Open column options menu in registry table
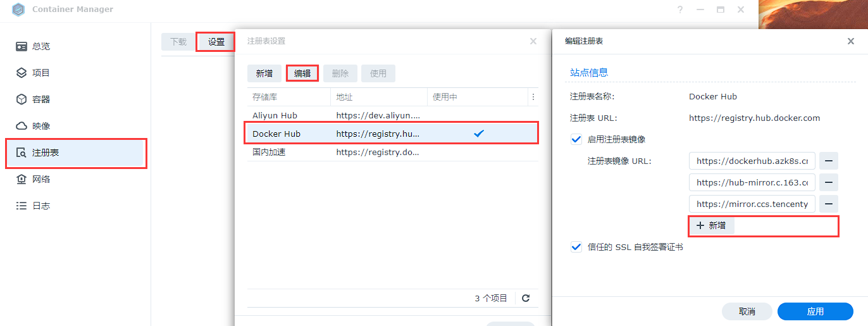The width and height of the screenshot is (868, 326). click(533, 97)
